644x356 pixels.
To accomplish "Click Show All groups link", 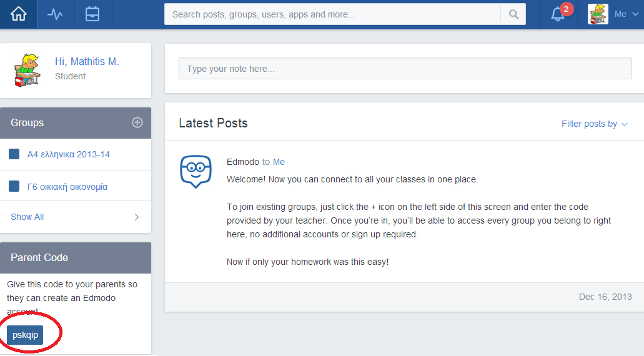I will tap(27, 217).
